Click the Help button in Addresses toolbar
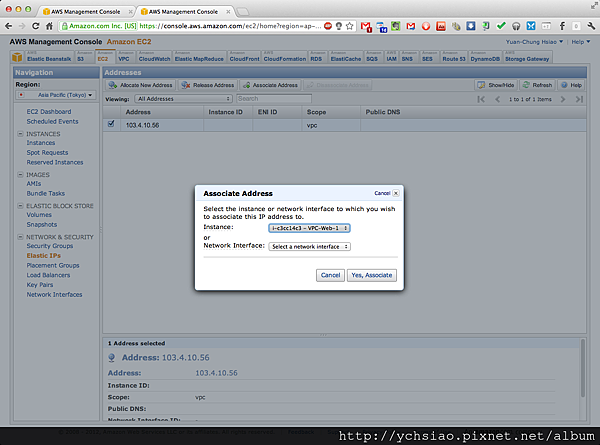600x445 pixels. click(571, 85)
